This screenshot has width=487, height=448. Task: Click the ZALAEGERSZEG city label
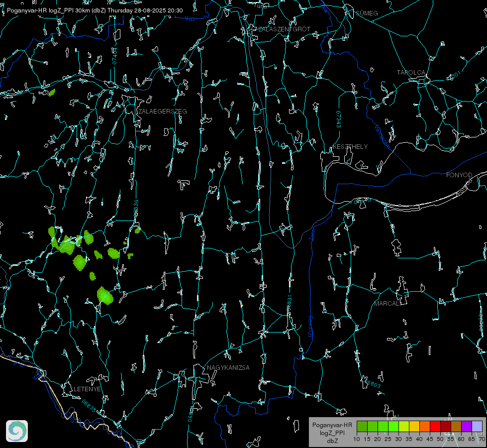click(x=163, y=112)
